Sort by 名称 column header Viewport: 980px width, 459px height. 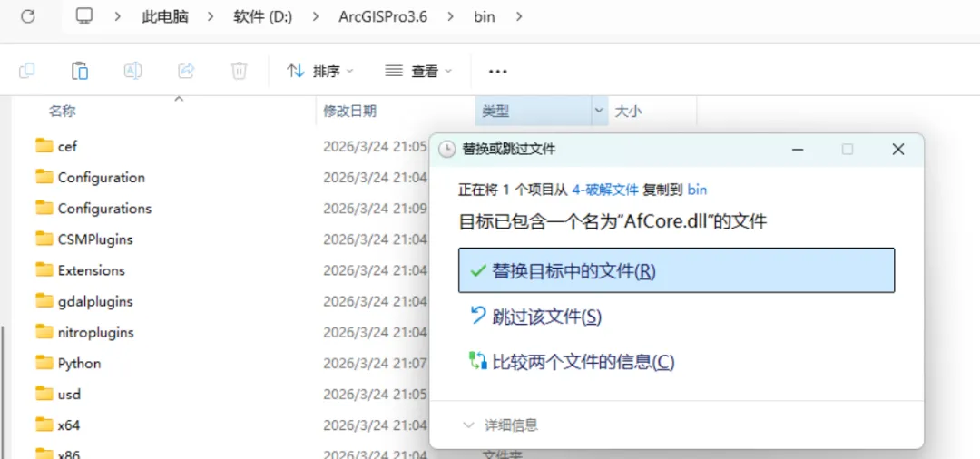63,112
